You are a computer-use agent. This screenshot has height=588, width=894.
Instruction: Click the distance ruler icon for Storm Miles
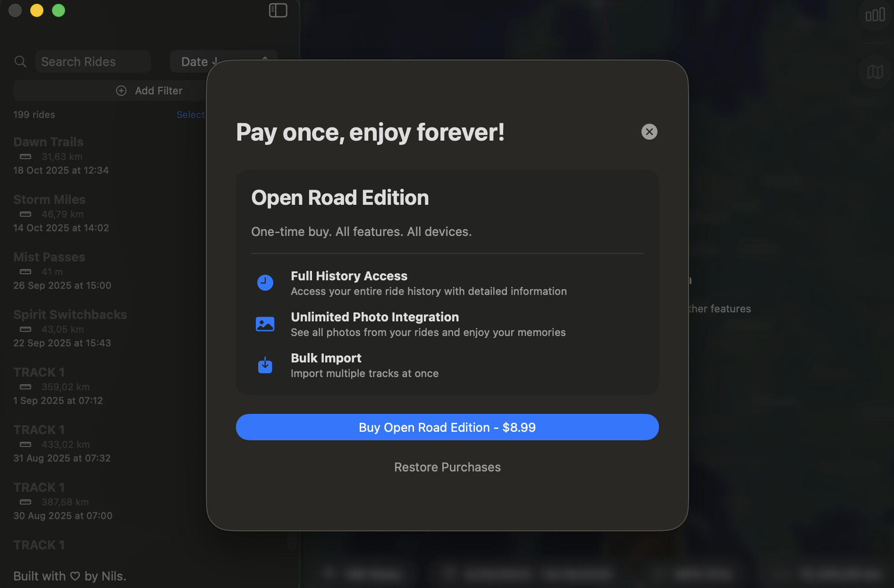coord(25,214)
